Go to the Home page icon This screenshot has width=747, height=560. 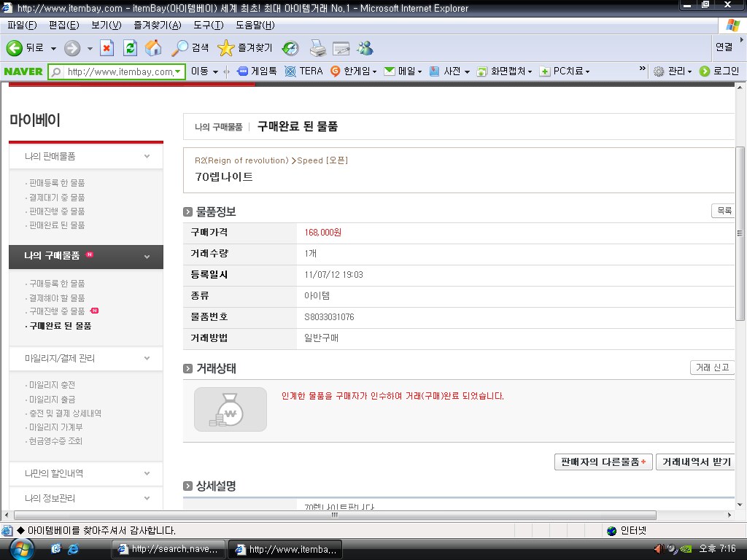pos(153,48)
